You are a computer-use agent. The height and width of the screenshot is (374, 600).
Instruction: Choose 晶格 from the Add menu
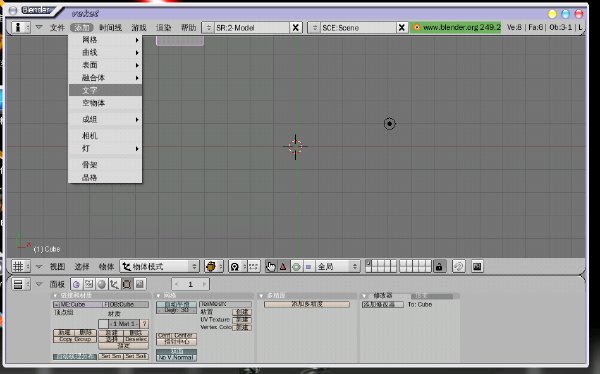[x=105, y=177]
